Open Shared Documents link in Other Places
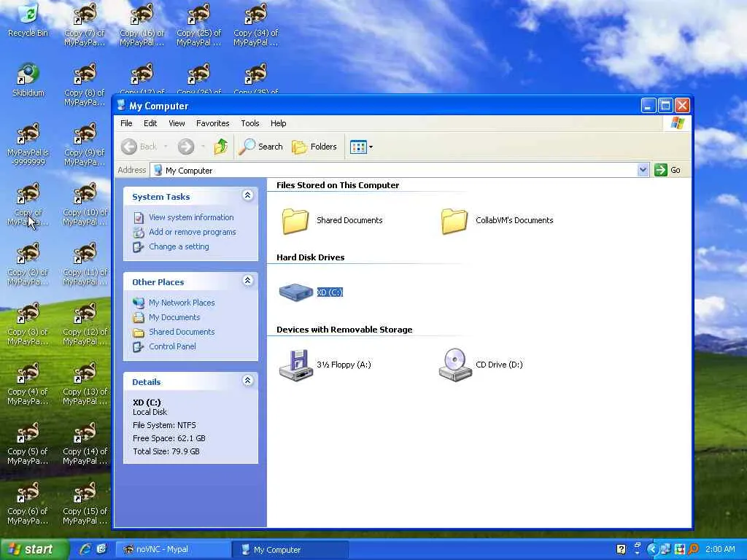Screen dimensions: 747x560 click(x=182, y=332)
